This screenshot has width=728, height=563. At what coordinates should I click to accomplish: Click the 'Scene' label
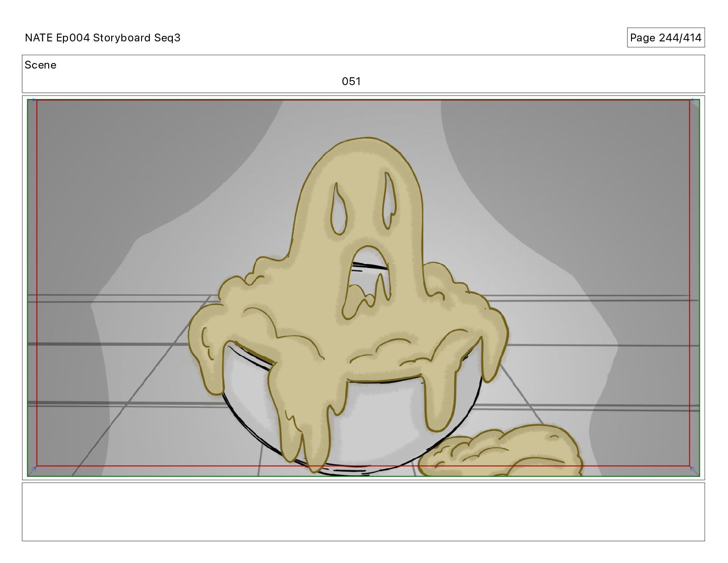coord(40,65)
